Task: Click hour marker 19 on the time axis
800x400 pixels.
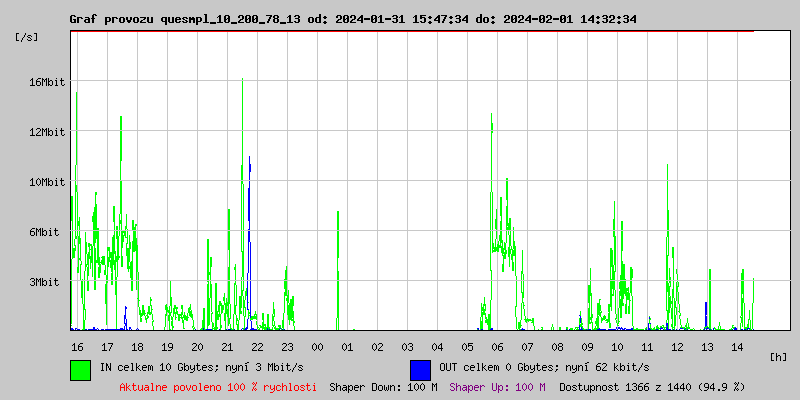Action: [167, 346]
